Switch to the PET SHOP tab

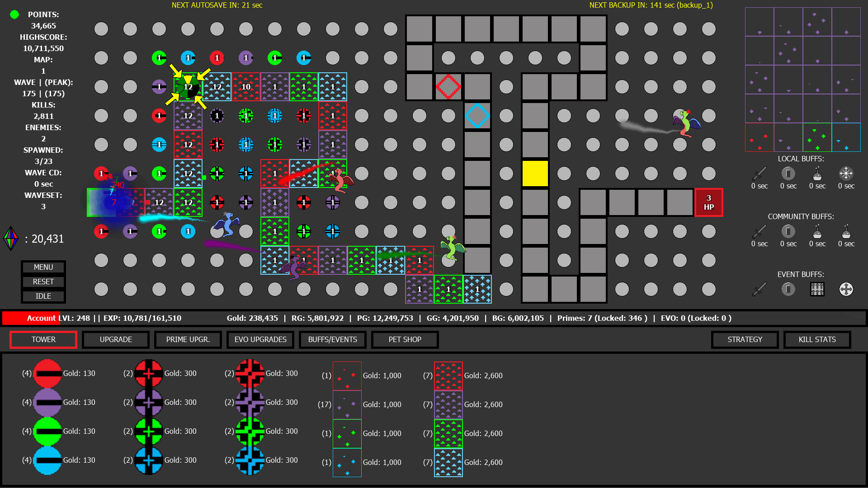coord(405,339)
